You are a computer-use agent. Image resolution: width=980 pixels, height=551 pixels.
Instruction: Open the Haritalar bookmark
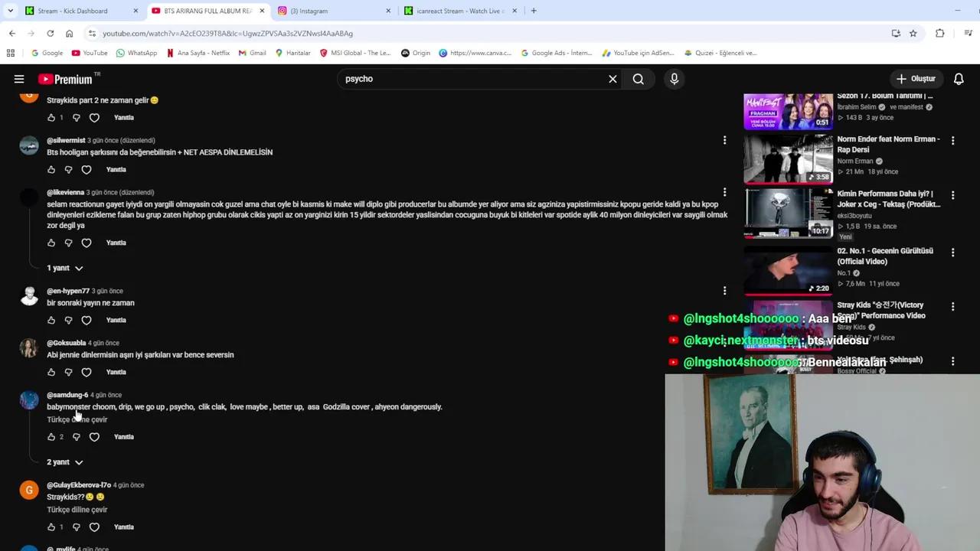tap(292, 53)
